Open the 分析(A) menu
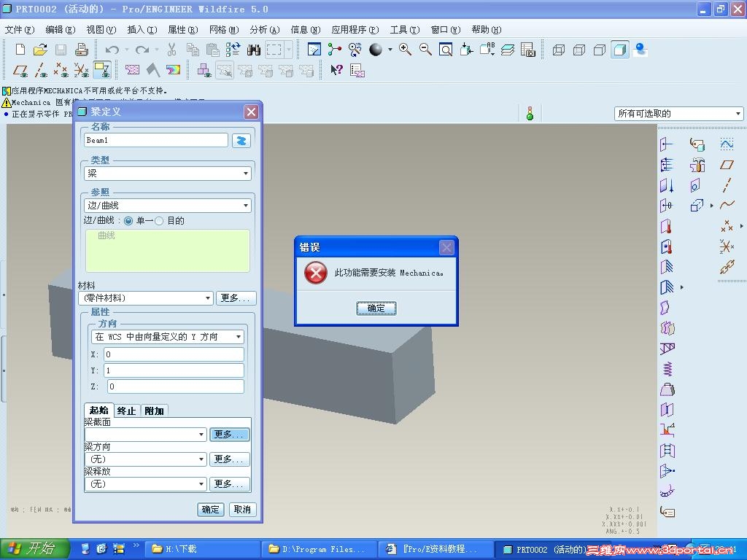The image size is (747, 560). tap(264, 29)
